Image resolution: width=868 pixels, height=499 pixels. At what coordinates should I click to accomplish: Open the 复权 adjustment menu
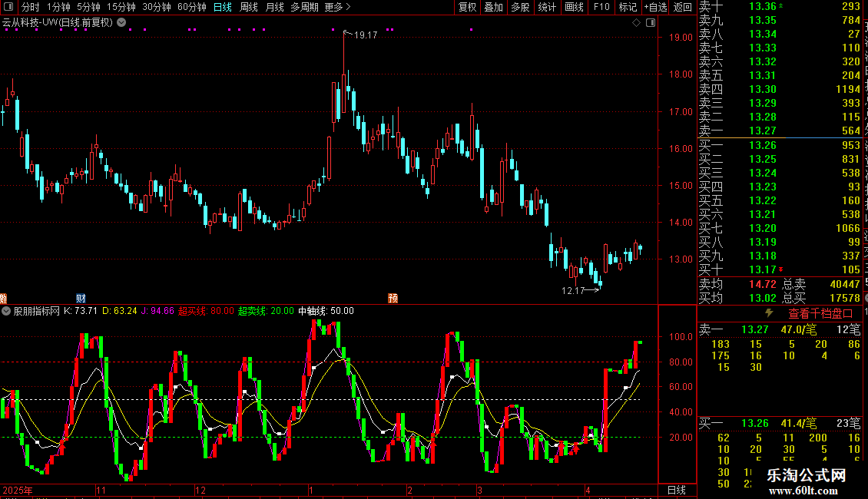pyautogui.click(x=467, y=7)
